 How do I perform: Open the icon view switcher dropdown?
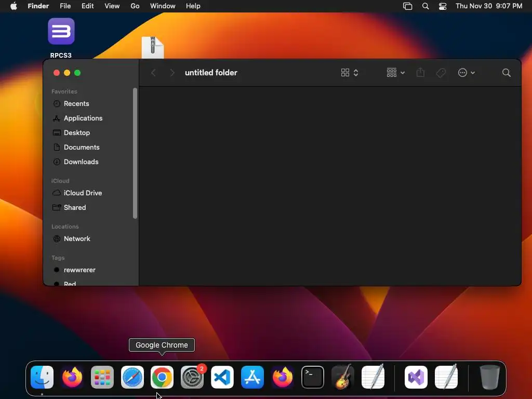[x=350, y=73]
